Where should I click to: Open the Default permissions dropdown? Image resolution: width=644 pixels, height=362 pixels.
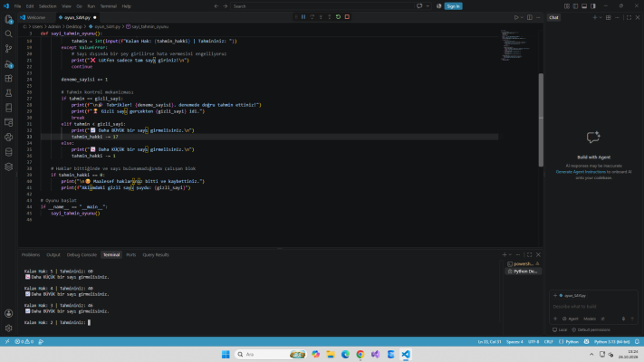591,330
